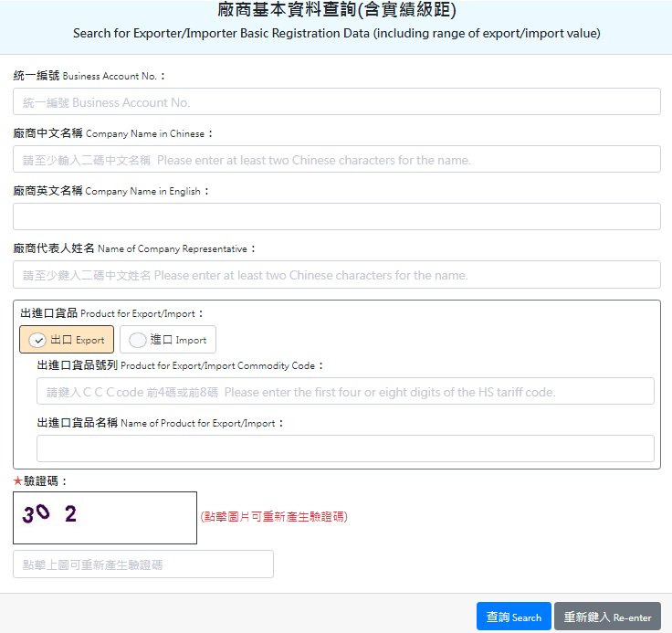Click the 廠商基本資料查詢 page heading
Screen dimensions: 672x633
(336, 11)
